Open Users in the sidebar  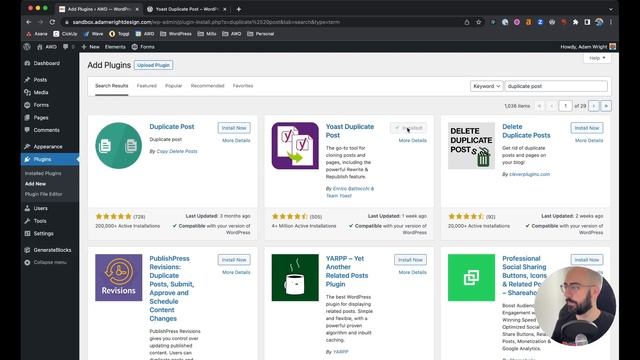click(40, 208)
